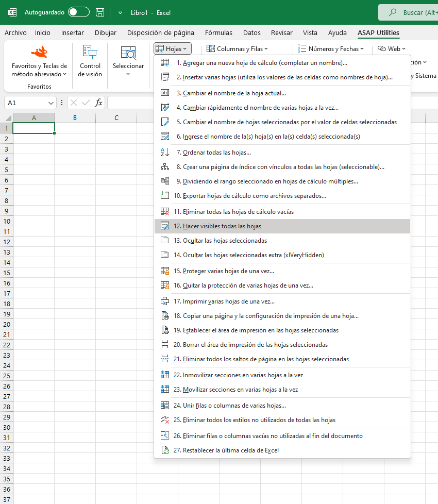Click lock icon for Proteger varias hojas
Viewport: 438px width, 504px height.
(165, 271)
